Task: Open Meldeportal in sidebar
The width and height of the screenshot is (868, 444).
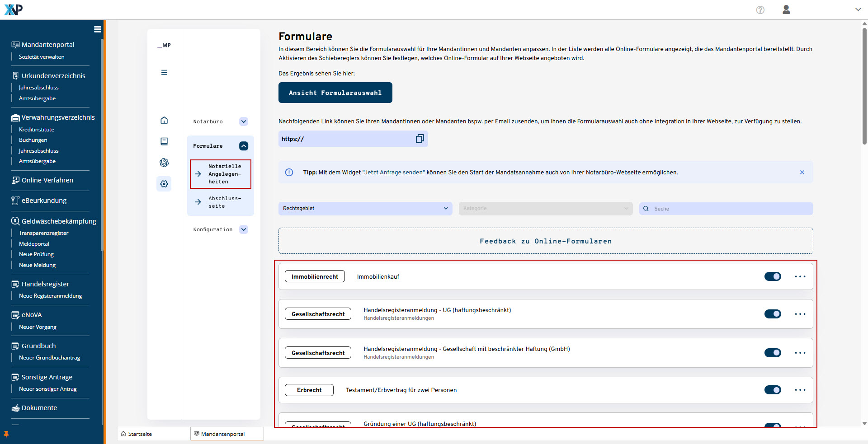Action: coord(34,244)
